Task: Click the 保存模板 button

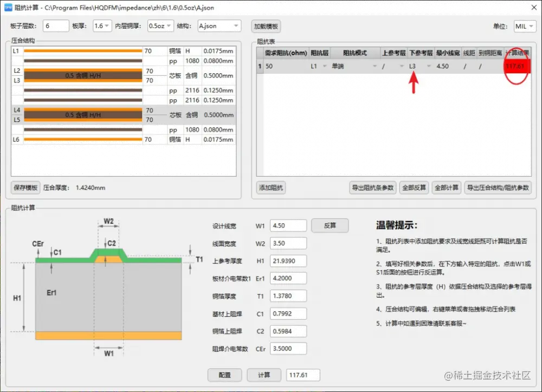Action: 25,188
